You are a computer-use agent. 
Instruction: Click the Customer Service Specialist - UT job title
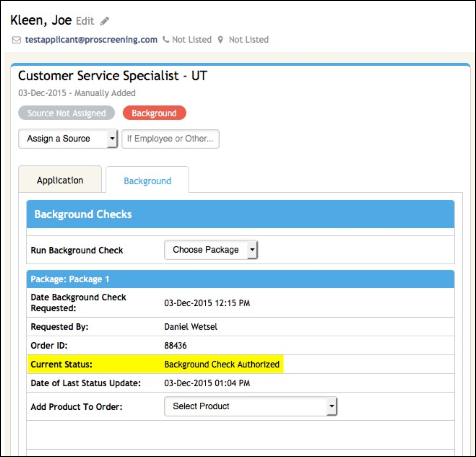pyautogui.click(x=112, y=76)
